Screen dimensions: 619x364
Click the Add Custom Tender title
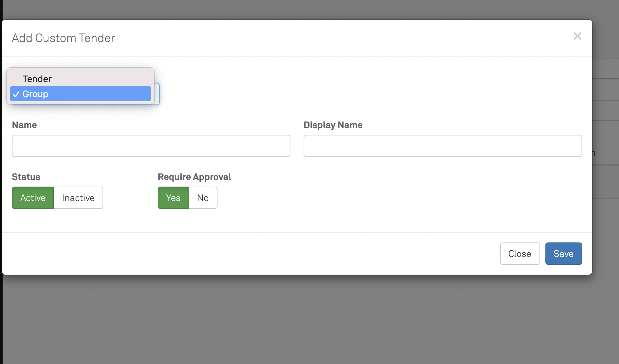pyautogui.click(x=63, y=38)
